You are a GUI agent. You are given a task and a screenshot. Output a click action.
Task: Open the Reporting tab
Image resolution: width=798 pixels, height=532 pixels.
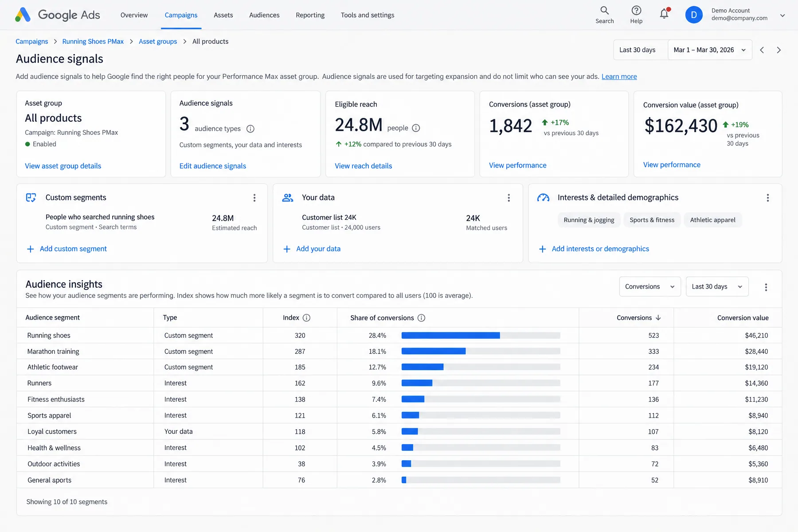pos(310,15)
